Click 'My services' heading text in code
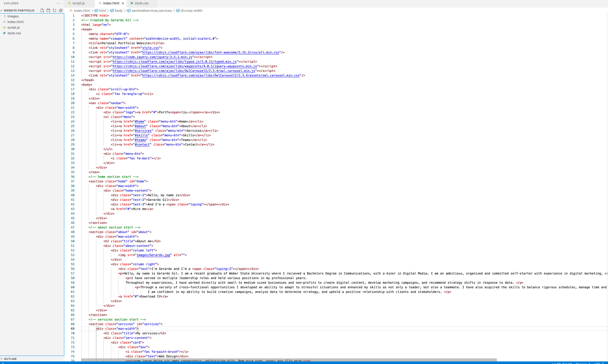 (147, 333)
